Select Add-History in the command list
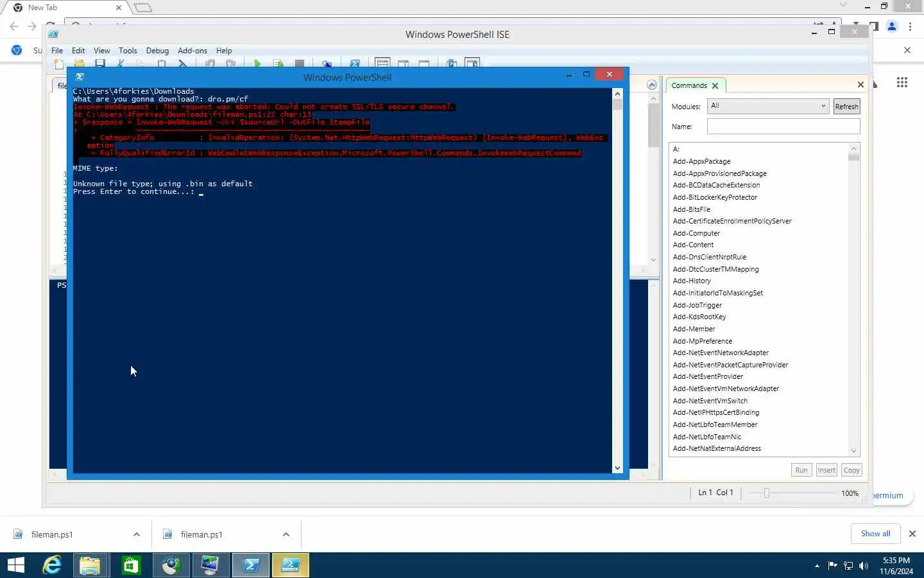The width and height of the screenshot is (924, 578). [x=692, y=281]
